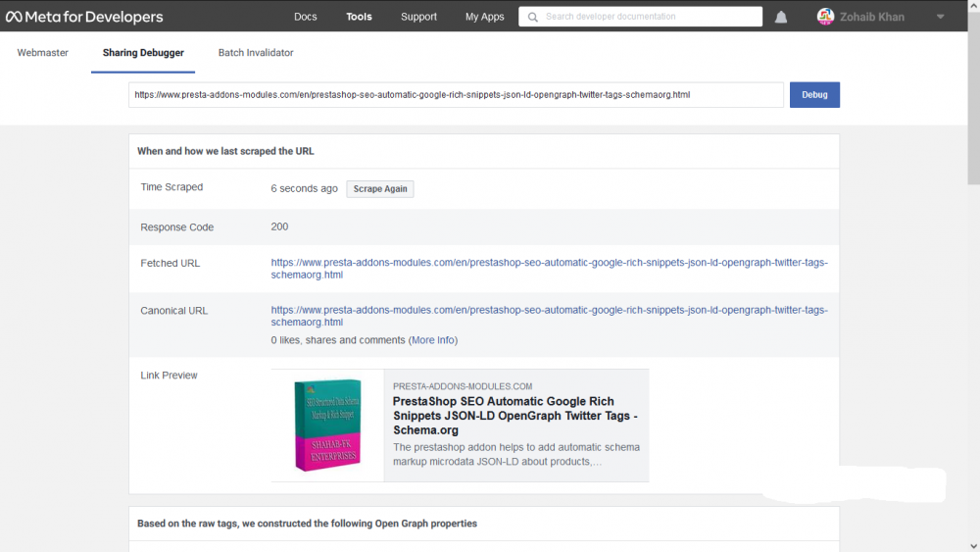980x552 pixels.
Task: Click the scrollbar down arrow
Action: (x=974, y=546)
